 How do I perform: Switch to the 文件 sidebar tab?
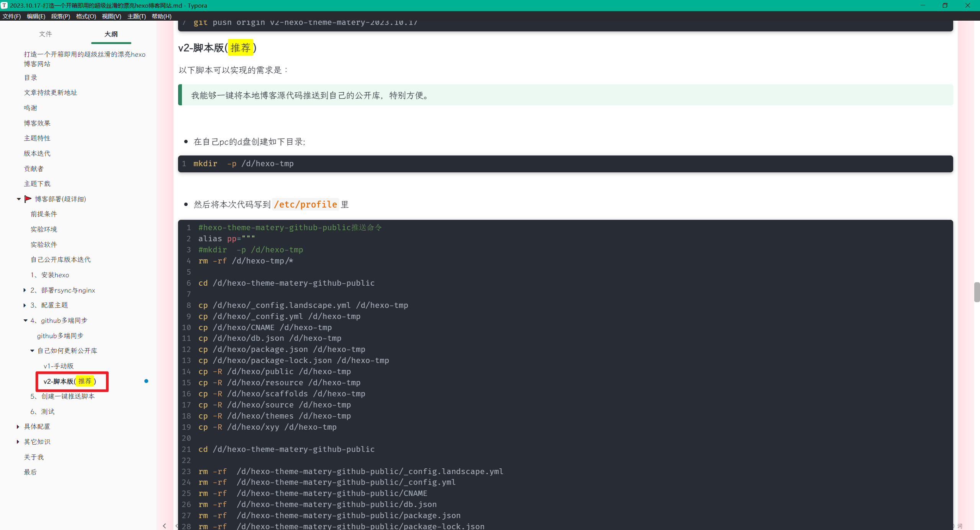coord(45,34)
